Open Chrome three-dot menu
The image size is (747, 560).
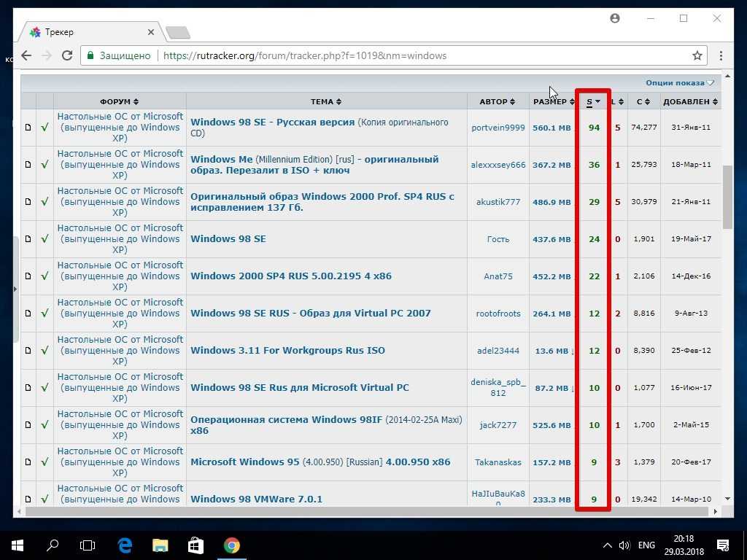tap(721, 55)
